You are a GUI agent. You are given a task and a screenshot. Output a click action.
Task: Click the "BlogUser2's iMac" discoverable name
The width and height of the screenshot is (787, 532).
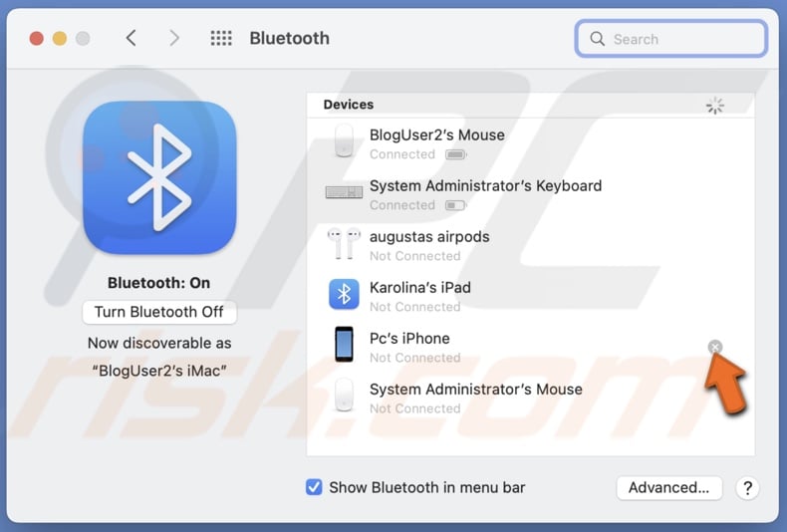(159, 371)
